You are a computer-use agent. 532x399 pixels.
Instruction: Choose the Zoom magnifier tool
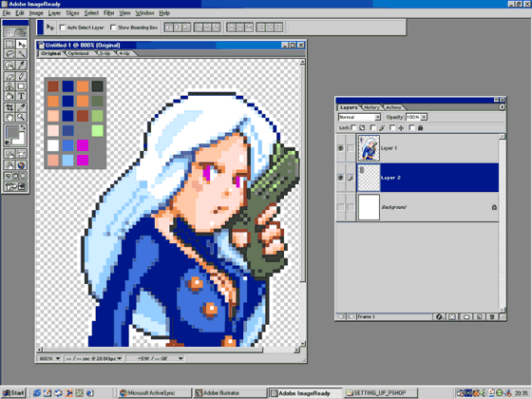tap(21, 118)
